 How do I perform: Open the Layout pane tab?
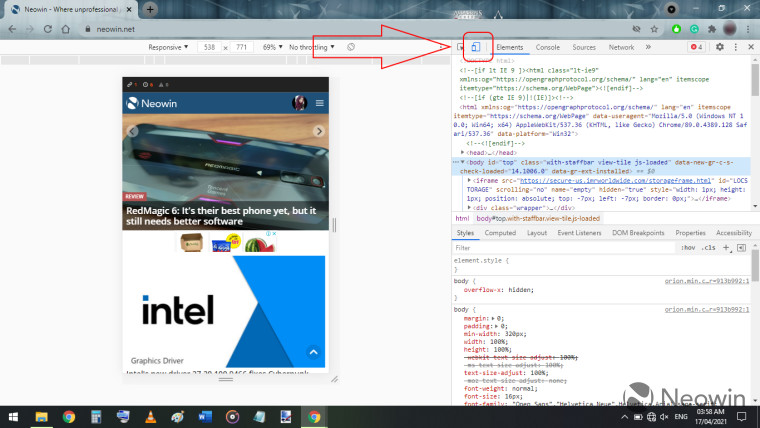(x=537, y=233)
